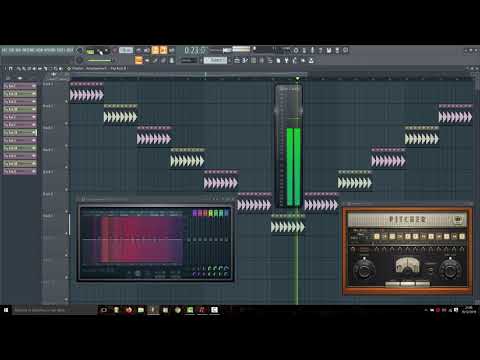Select the Slip tool in playlist toolbar
This screenshot has width=480, height=360.
click(40, 68)
